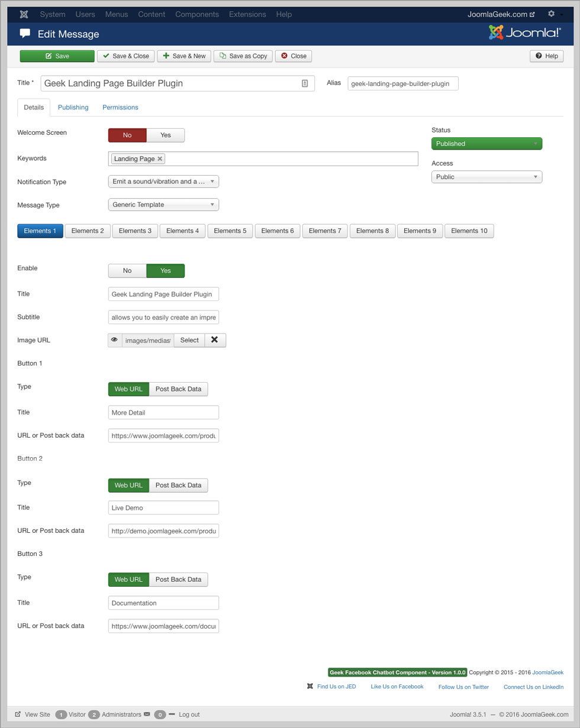Switch to the Permissions tab
The image size is (580, 728).
coord(120,108)
